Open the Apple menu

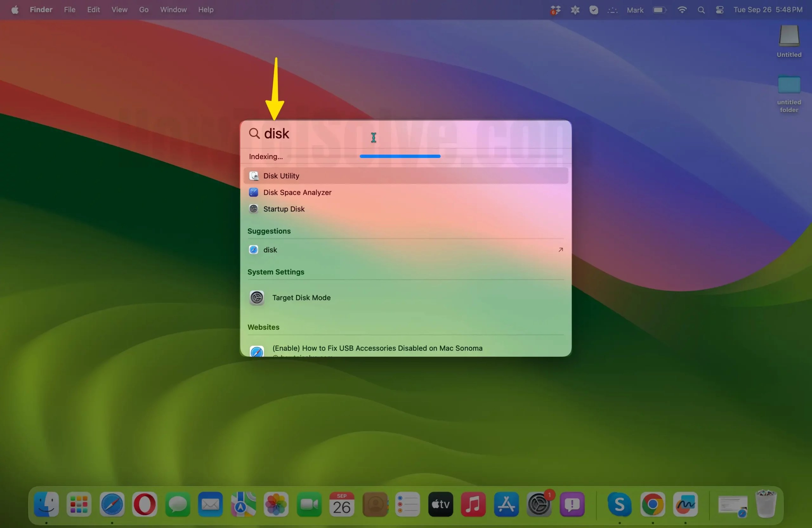coord(14,10)
